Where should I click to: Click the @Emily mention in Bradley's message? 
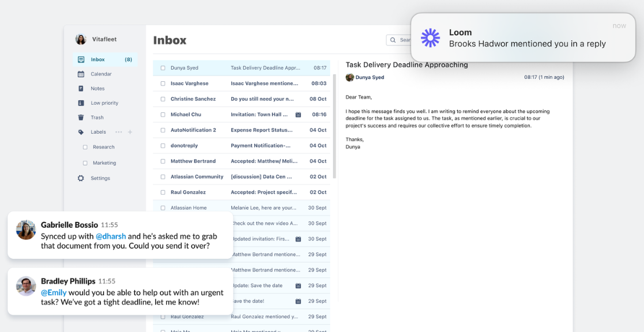54,293
